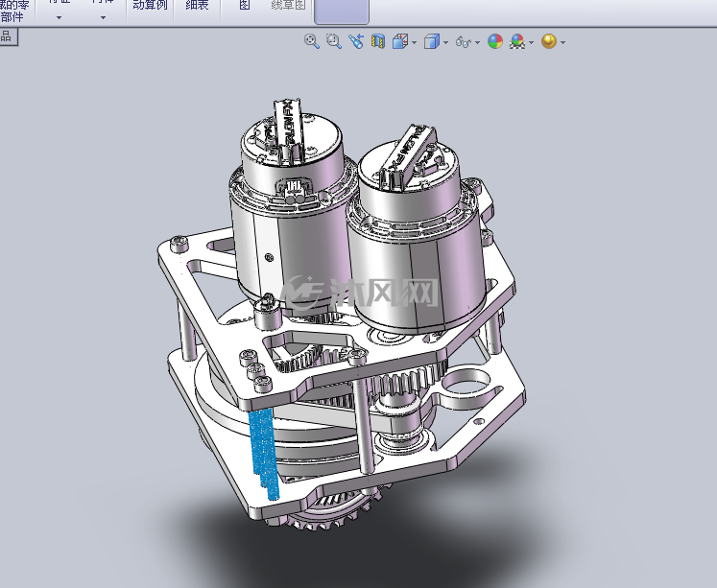
Task: Toggle the Section View tool
Action: tap(378, 41)
